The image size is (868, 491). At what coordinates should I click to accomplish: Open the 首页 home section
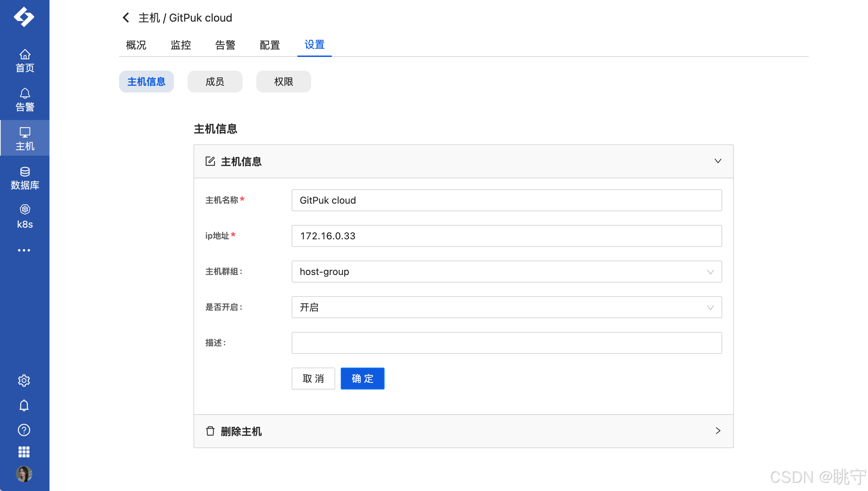25,61
